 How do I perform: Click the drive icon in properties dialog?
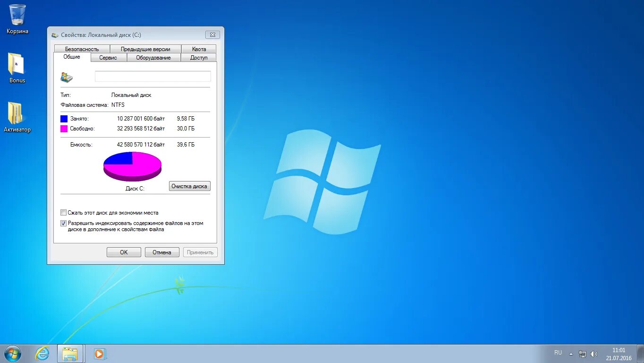pos(67,77)
